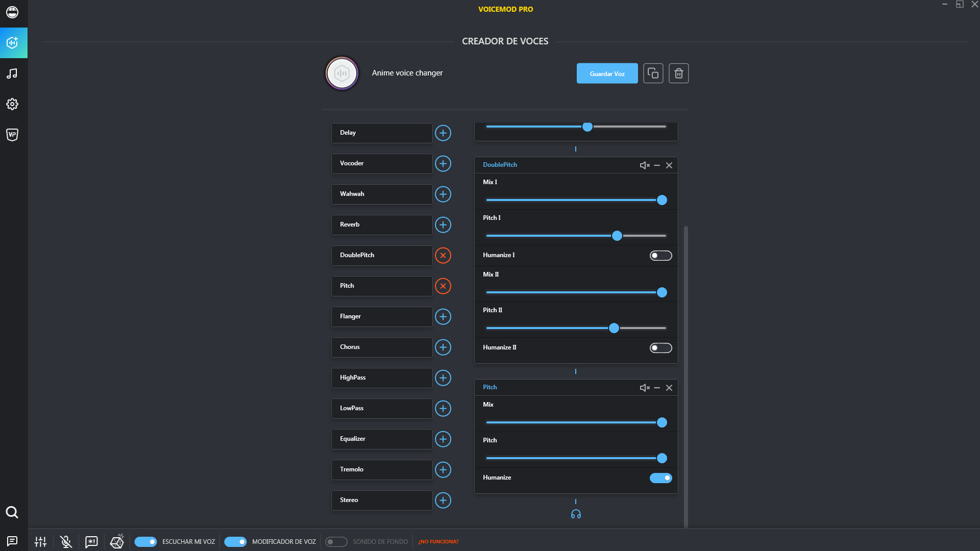The width and height of the screenshot is (980, 551).
Task: Add the Reverb effect
Action: 443,225
